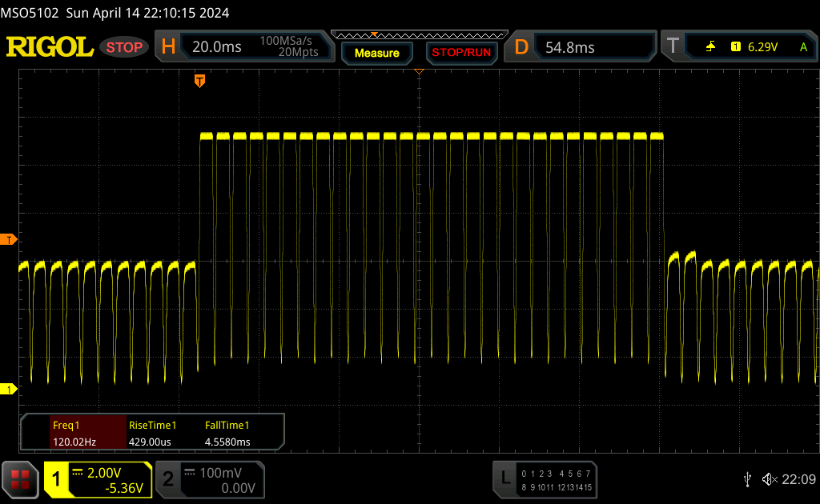Toggle channel 2 button

click(168, 479)
